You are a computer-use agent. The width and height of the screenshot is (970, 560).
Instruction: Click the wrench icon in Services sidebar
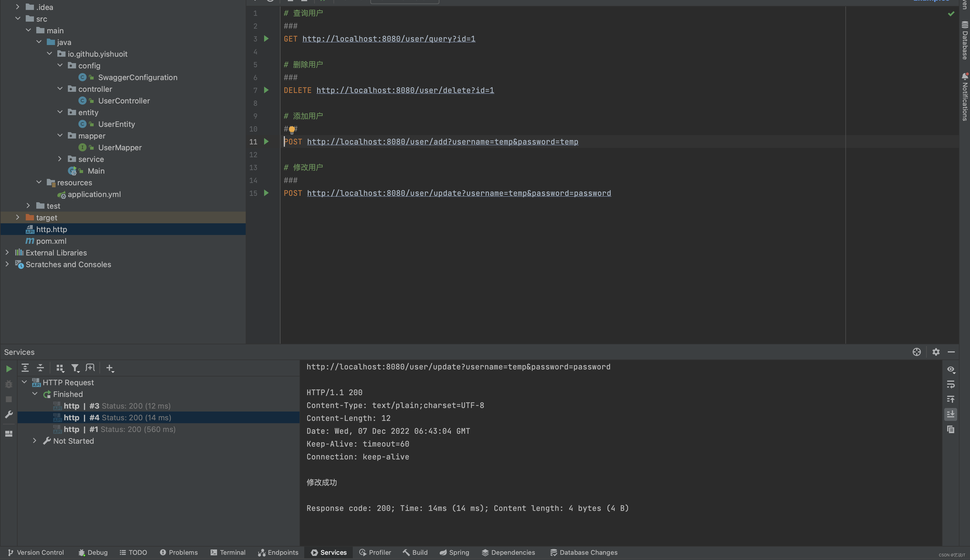point(9,414)
